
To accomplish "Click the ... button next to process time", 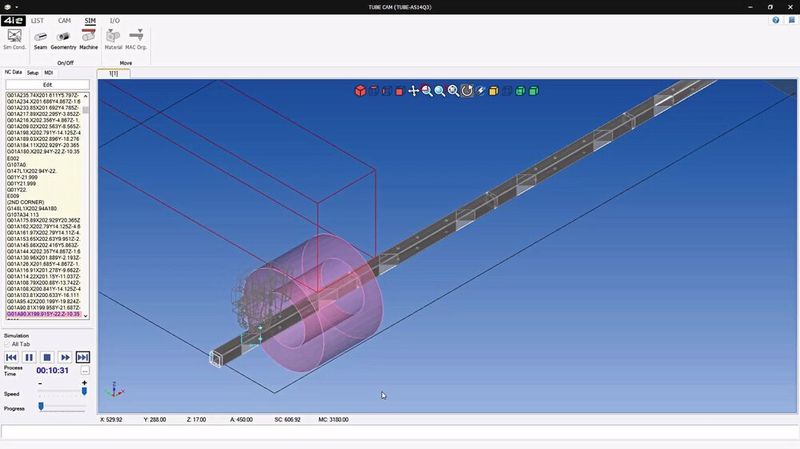I will (85, 370).
